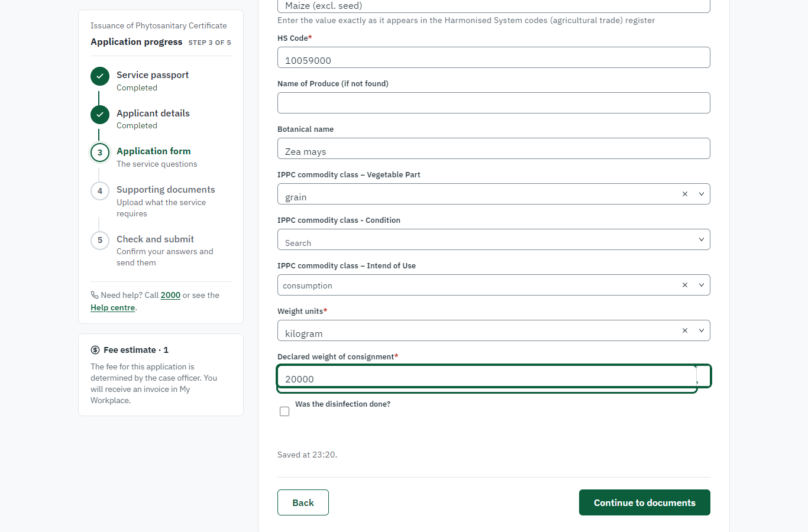Click the Declared weight of consignment field
This screenshot has height=532, width=808.
click(494, 377)
